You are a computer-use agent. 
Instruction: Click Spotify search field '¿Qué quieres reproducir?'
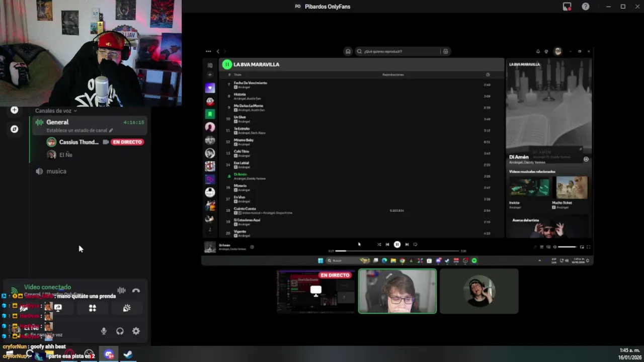397,51
